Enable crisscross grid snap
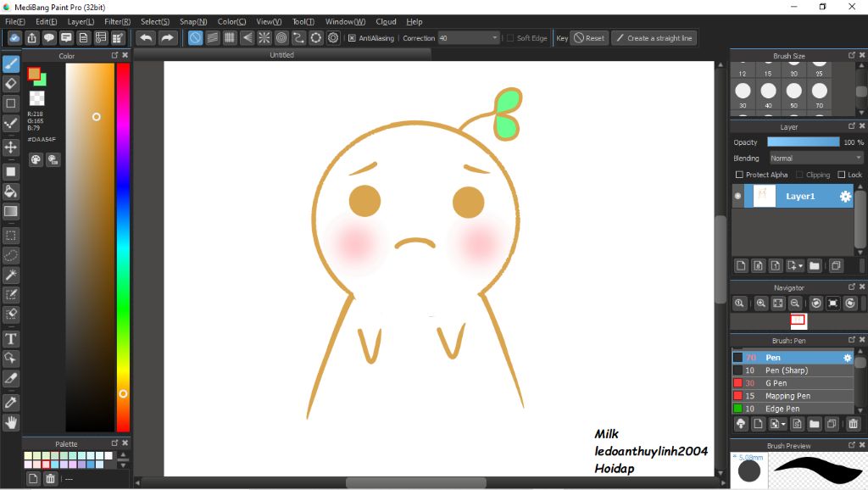Image resolution: width=868 pixels, height=490 pixels. (x=230, y=38)
